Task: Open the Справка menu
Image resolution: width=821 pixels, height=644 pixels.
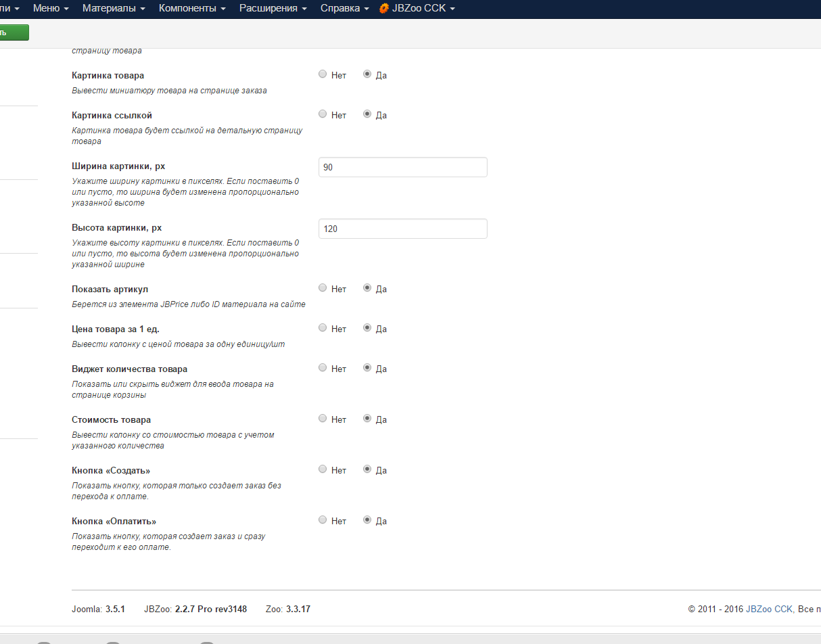Action: [344, 8]
